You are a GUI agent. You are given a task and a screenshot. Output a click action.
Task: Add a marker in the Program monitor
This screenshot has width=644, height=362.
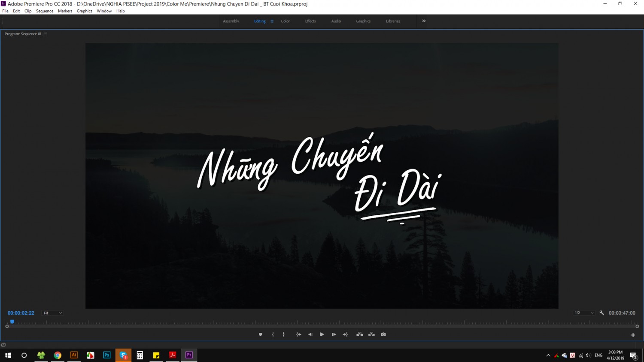click(260, 335)
